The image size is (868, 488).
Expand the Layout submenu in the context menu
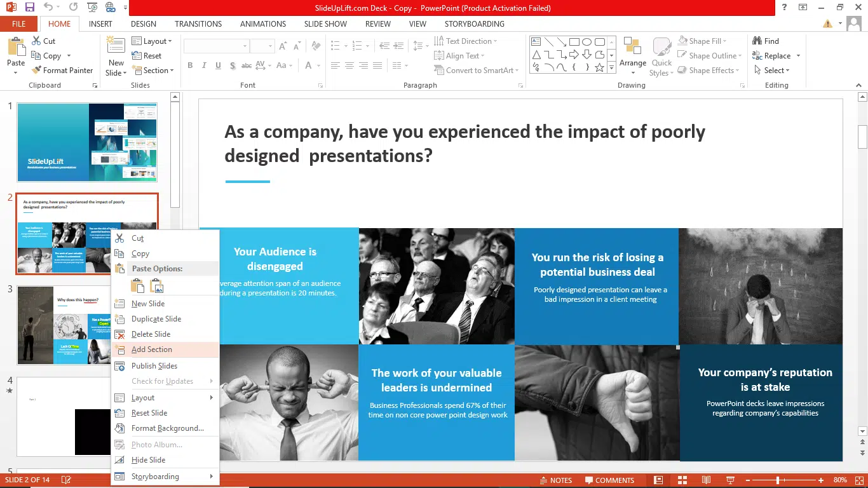pos(143,398)
